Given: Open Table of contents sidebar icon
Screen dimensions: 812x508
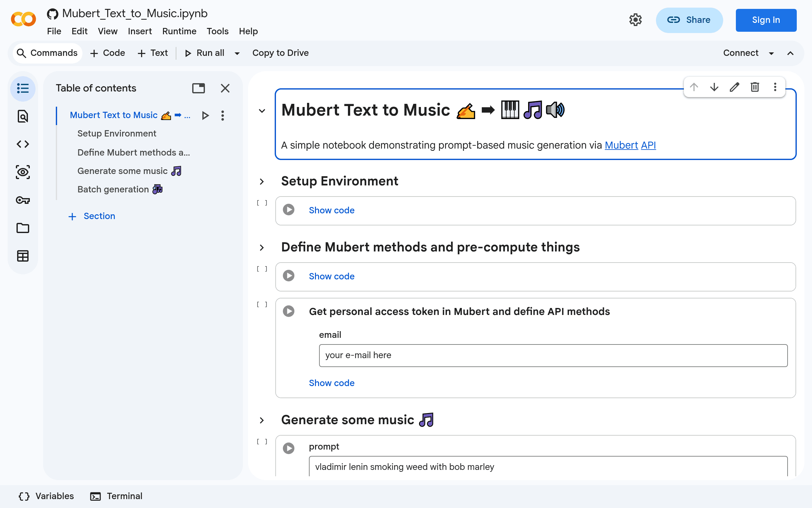Looking at the screenshot, I should pos(23,88).
